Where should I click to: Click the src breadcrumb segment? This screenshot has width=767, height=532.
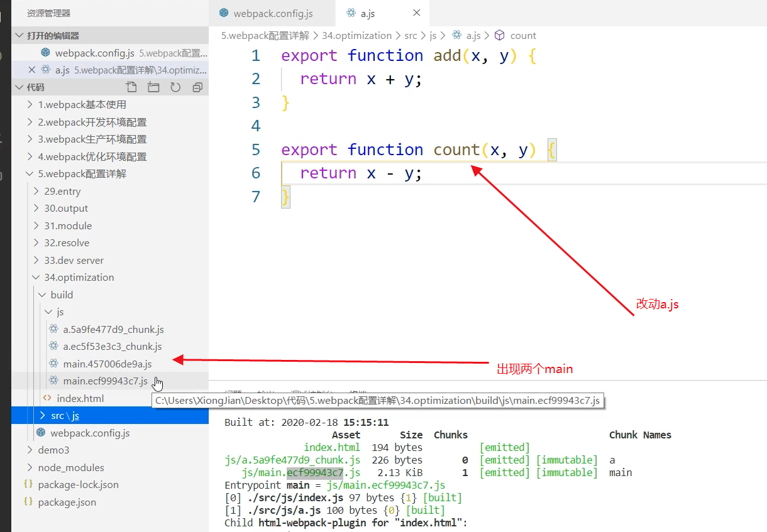tap(411, 36)
